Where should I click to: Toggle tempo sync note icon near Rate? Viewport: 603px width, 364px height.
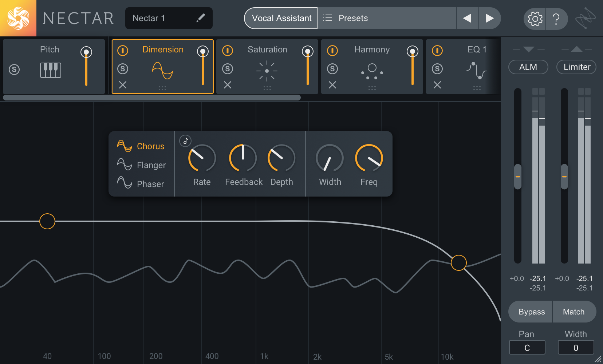coord(185,141)
